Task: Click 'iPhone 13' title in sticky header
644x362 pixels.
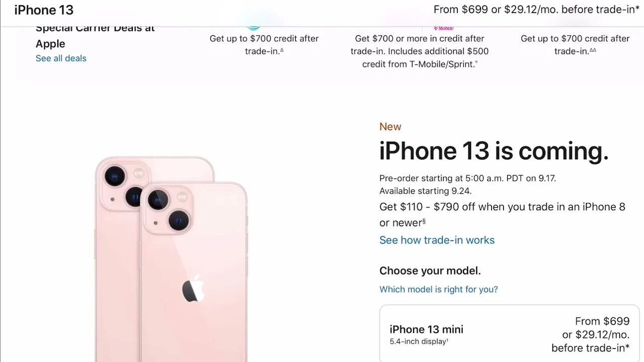Action: pos(44,10)
